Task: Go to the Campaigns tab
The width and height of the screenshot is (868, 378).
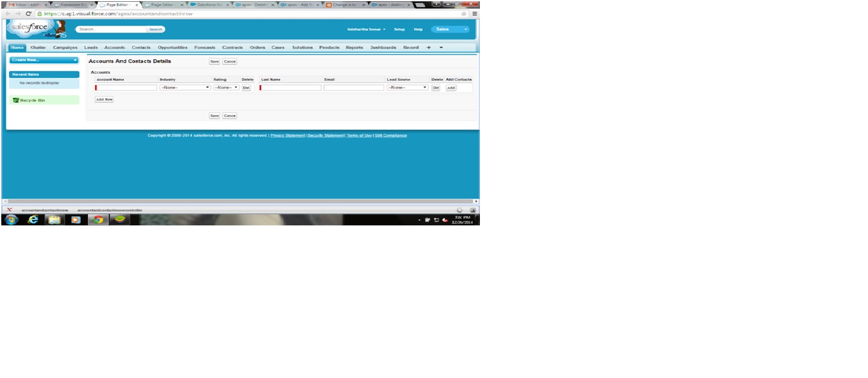Action: [x=65, y=47]
